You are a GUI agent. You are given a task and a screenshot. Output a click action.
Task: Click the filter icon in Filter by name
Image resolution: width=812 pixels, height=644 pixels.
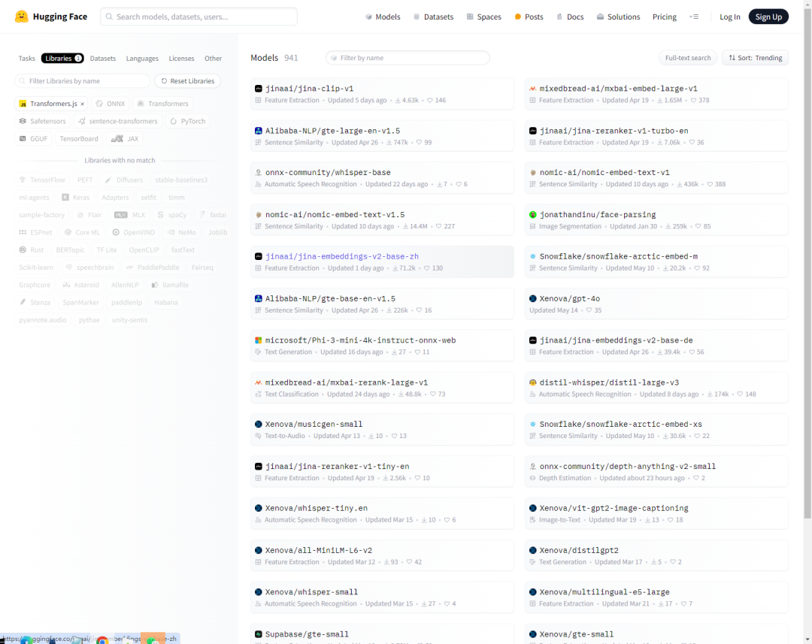(334, 58)
